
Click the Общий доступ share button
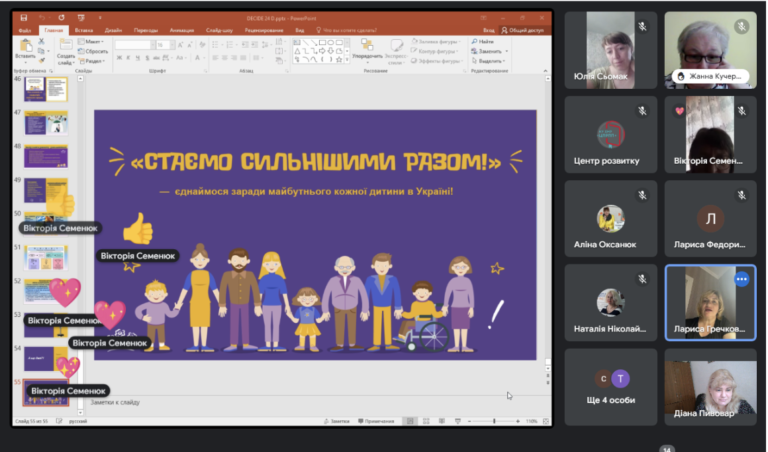click(x=522, y=30)
